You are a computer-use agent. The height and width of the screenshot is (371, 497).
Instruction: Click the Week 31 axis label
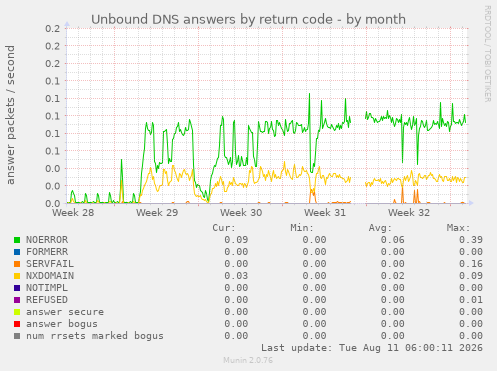tap(325, 213)
